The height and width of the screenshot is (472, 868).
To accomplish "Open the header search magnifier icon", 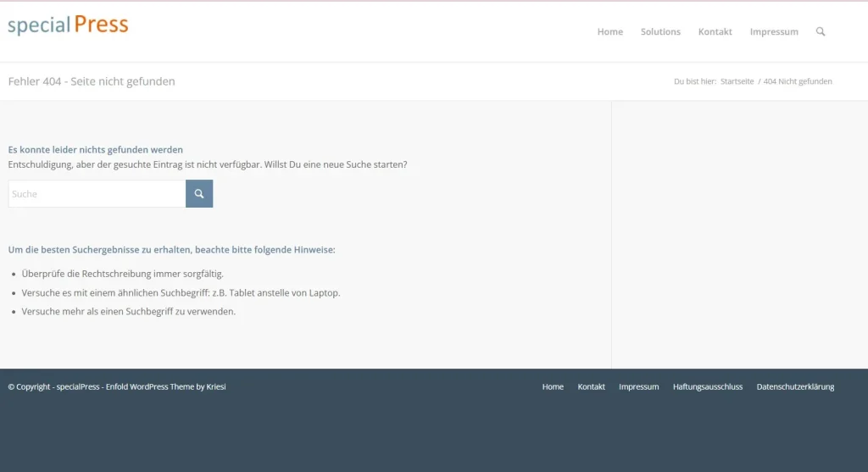I will click(x=821, y=31).
